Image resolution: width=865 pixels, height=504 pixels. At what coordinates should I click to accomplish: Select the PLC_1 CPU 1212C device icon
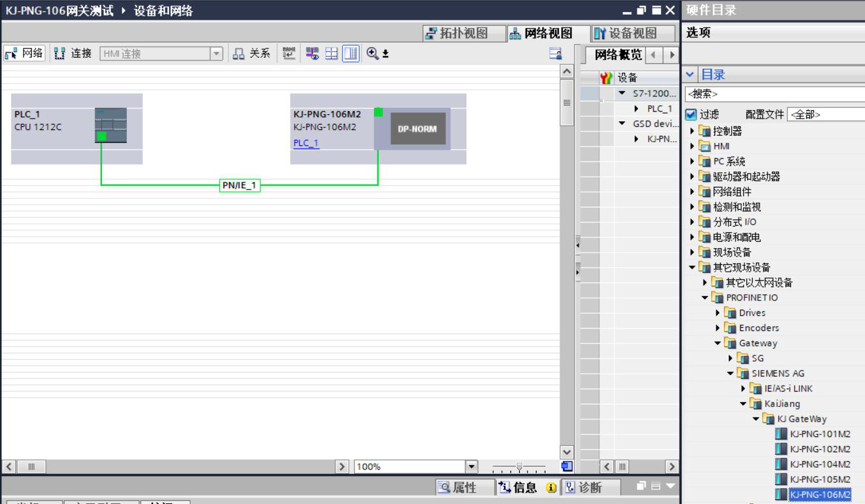coord(110,124)
